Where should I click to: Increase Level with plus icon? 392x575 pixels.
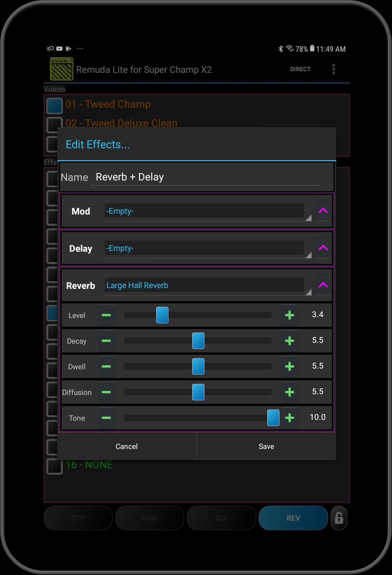289,315
